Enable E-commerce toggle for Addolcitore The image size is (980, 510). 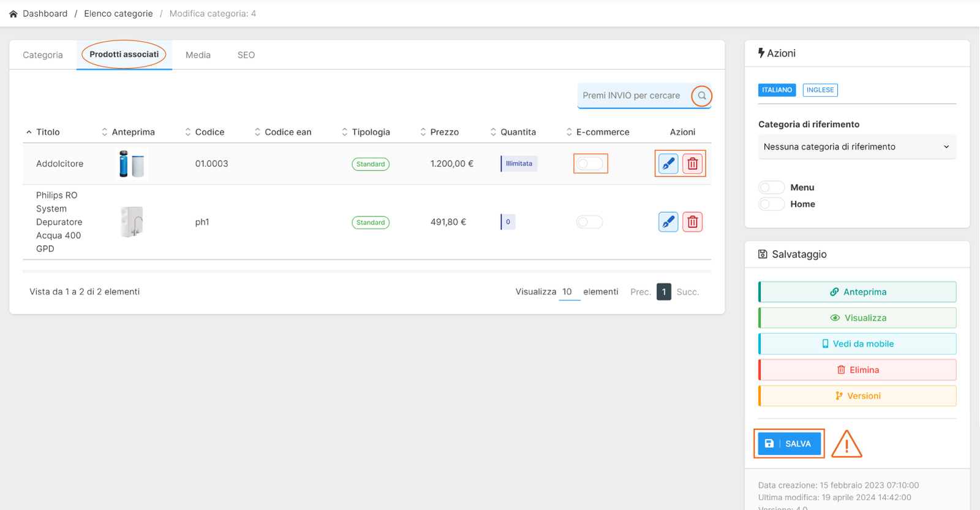[590, 164]
